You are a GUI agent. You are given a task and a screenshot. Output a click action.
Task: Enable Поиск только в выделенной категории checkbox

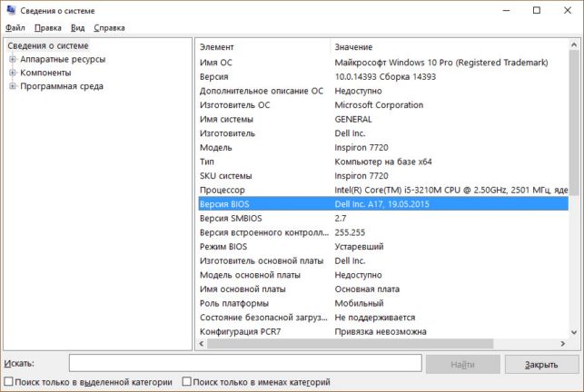click(x=8, y=382)
